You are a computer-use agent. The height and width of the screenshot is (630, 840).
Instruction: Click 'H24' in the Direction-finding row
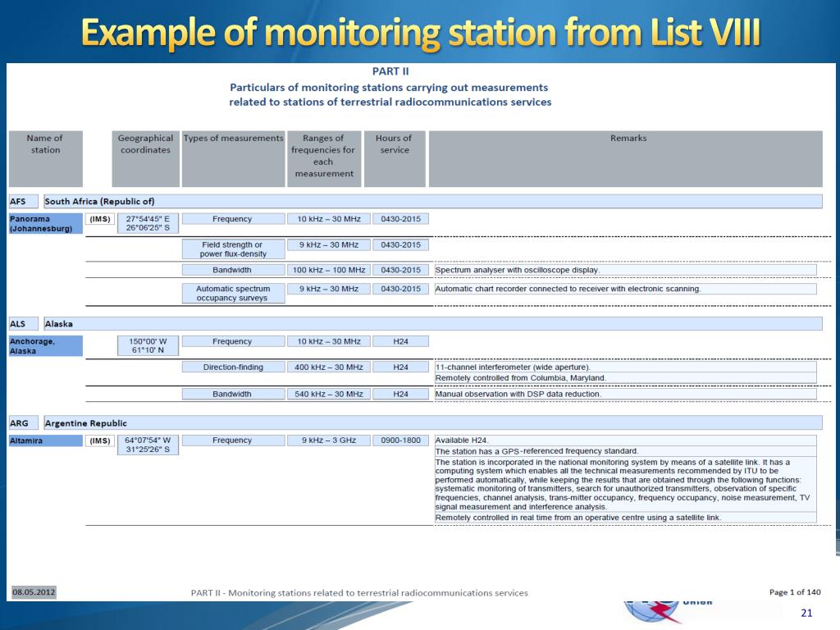coord(400,367)
